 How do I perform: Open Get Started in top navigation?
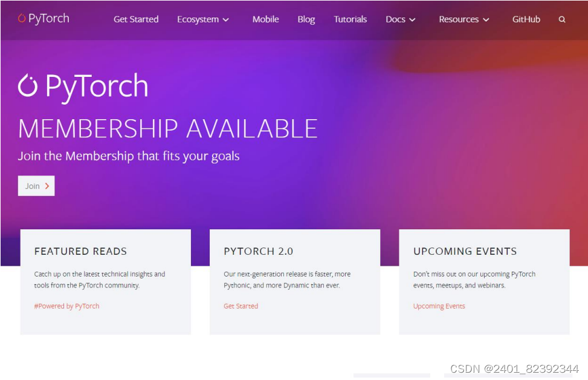[x=136, y=19]
